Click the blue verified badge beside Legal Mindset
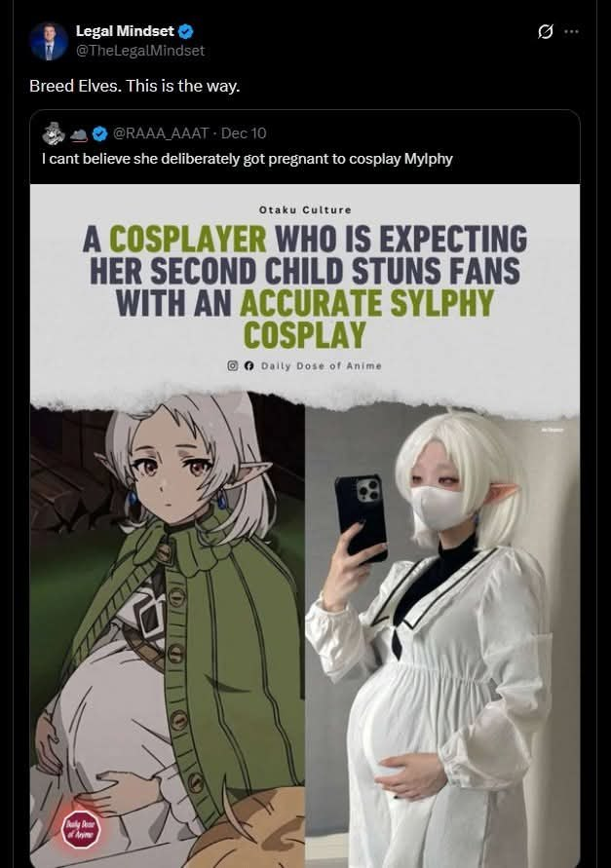This screenshot has height=868, width=611. [185, 31]
